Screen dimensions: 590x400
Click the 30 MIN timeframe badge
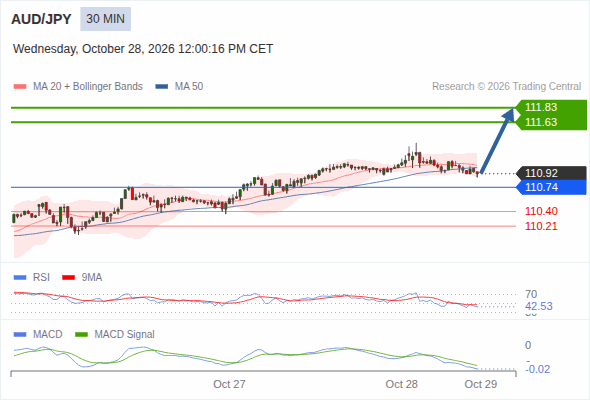click(105, 19)
